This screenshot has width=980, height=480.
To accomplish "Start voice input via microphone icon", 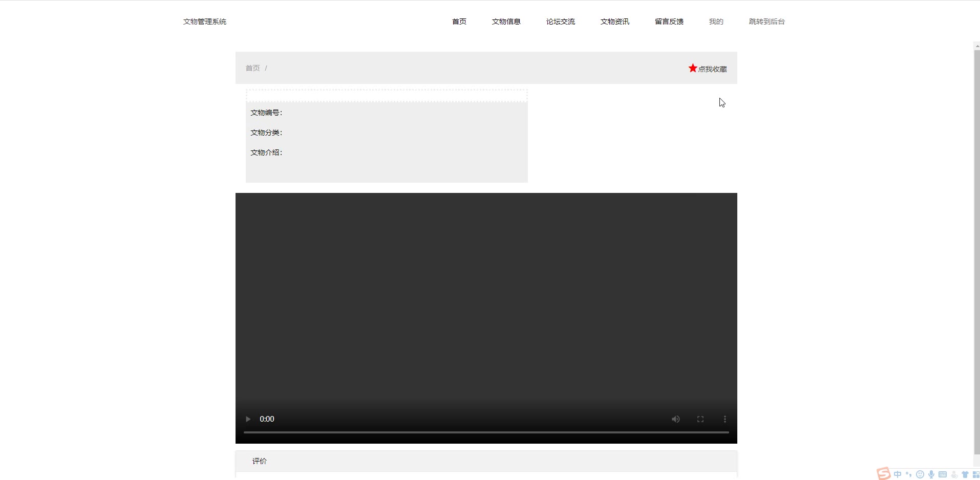I will tap(931, 474).
